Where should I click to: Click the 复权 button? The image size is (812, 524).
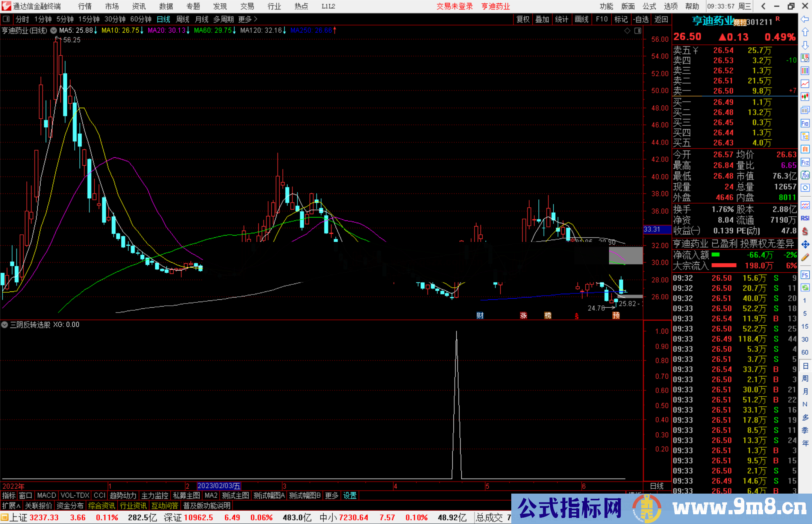[523, 19]
